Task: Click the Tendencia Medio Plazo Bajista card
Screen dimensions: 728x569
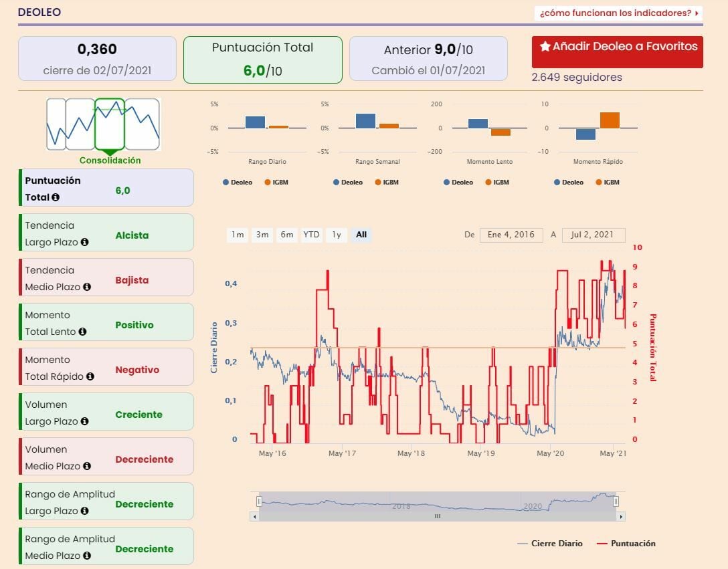Action: pyautogui.click(x=106, y=277)
